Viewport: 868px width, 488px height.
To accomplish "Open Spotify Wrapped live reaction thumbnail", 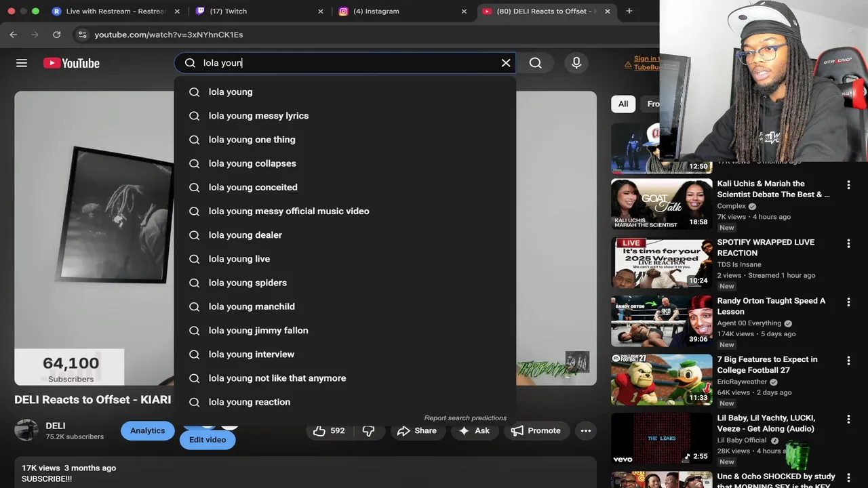I will [662, 263].
